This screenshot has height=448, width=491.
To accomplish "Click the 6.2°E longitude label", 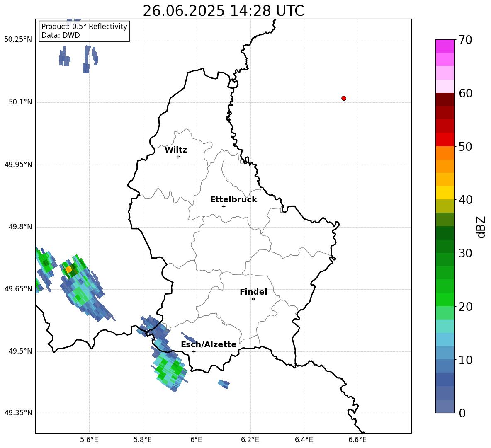I will [x=250, y=440].
